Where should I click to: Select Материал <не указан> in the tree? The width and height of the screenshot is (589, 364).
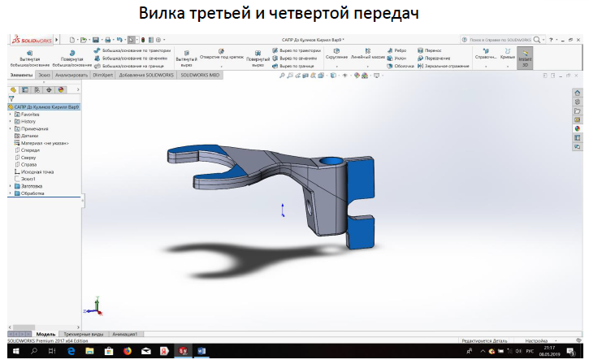pos(45,143)
